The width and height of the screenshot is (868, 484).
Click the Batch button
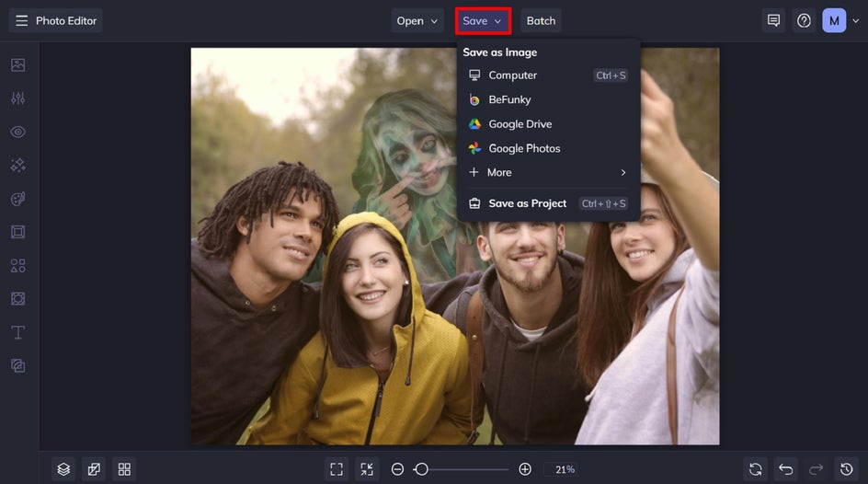[x=541, y=20]
